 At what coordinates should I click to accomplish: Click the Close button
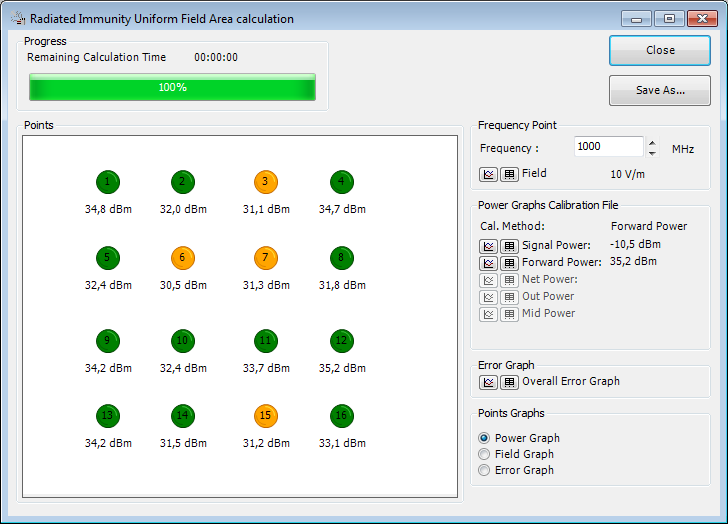[x=660, y=50]
